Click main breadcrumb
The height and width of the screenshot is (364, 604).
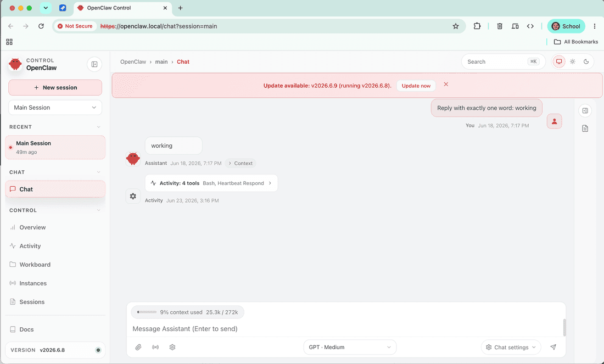161,61
